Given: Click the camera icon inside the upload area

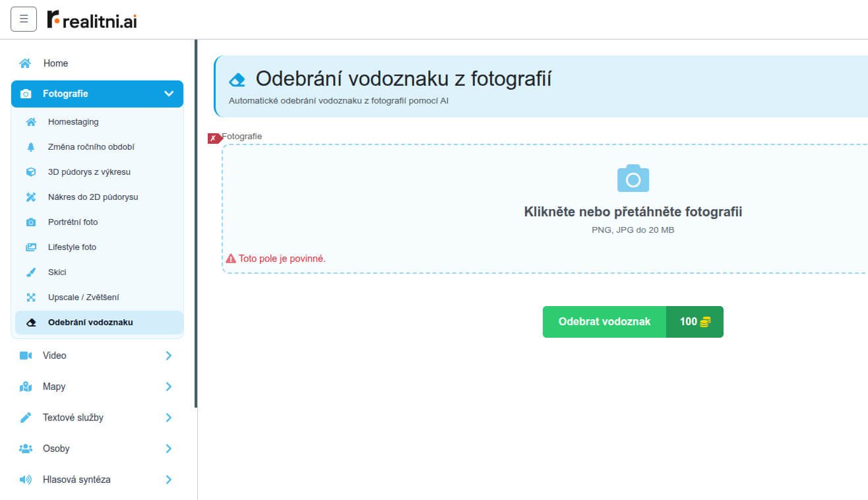Looking at the screenshot, I should tap(633, 177).
